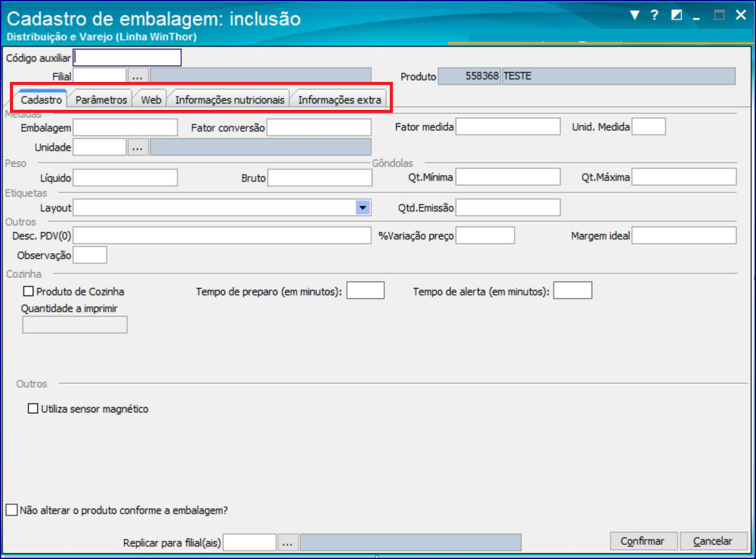Screen dimensions: 756x559
Task: Click the Qtd.Emissão field
Action: [508, 208]
